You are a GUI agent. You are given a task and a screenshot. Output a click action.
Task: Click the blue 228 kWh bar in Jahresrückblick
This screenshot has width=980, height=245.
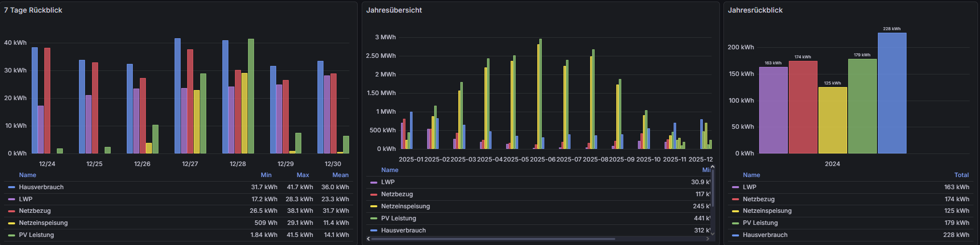(x=892, y=93)
